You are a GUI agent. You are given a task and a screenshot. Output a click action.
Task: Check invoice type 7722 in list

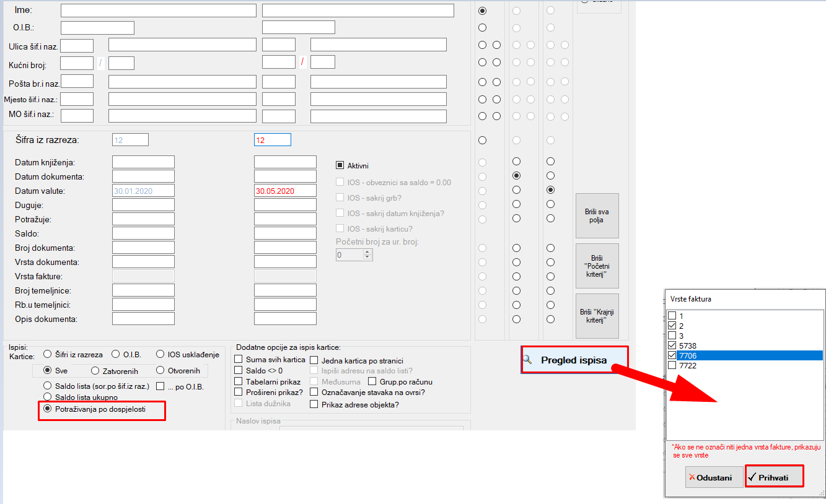(x=673, y=365)
